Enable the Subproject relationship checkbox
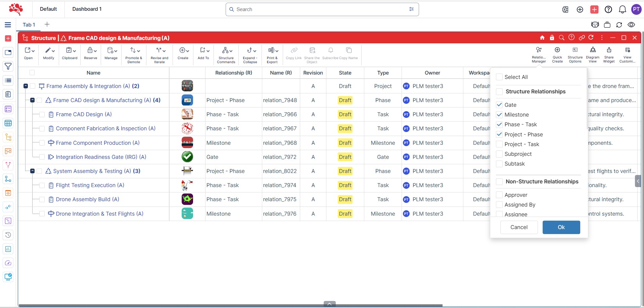644x308 pixels. (499, 154)
